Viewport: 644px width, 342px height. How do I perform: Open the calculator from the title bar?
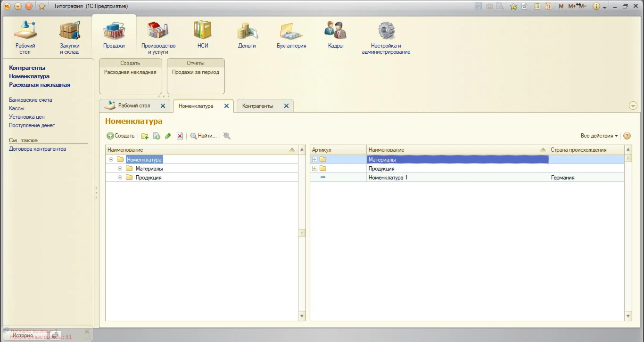(537, 6)
